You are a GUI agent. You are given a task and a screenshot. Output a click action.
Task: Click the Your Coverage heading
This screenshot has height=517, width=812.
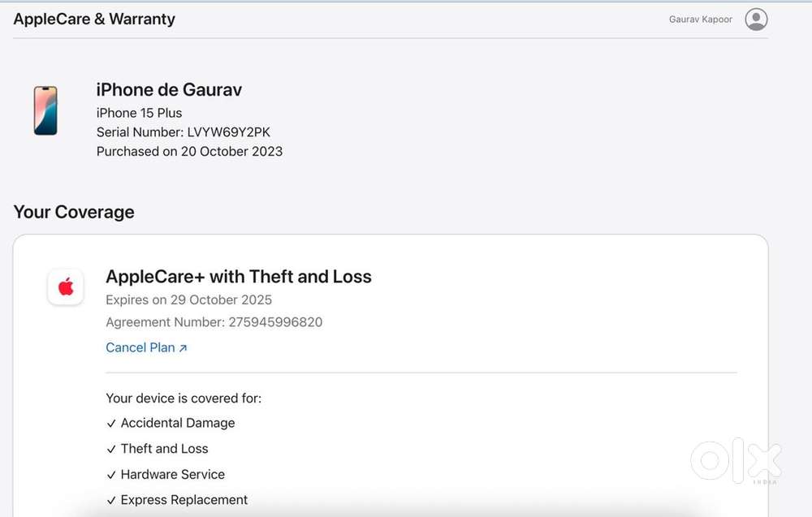(x=74, y=212)
